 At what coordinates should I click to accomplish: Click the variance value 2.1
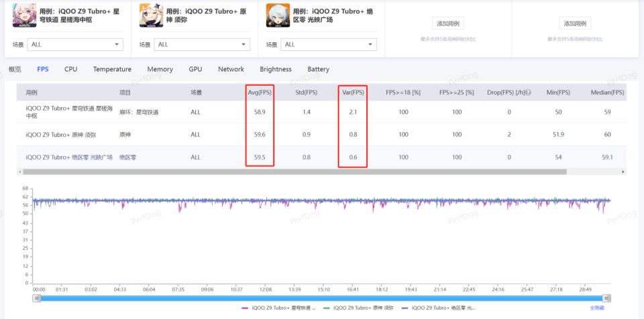pyautogui.click(x=353, y=112)
